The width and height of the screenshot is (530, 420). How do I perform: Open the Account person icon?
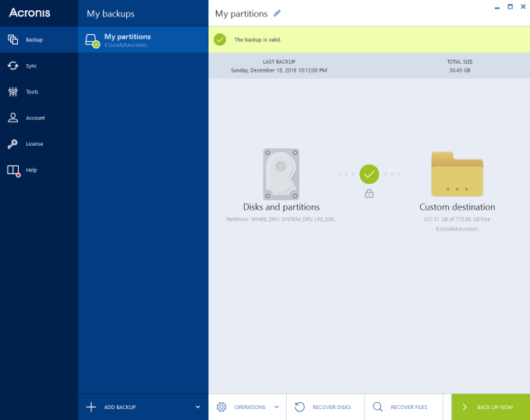pos(12,118)
